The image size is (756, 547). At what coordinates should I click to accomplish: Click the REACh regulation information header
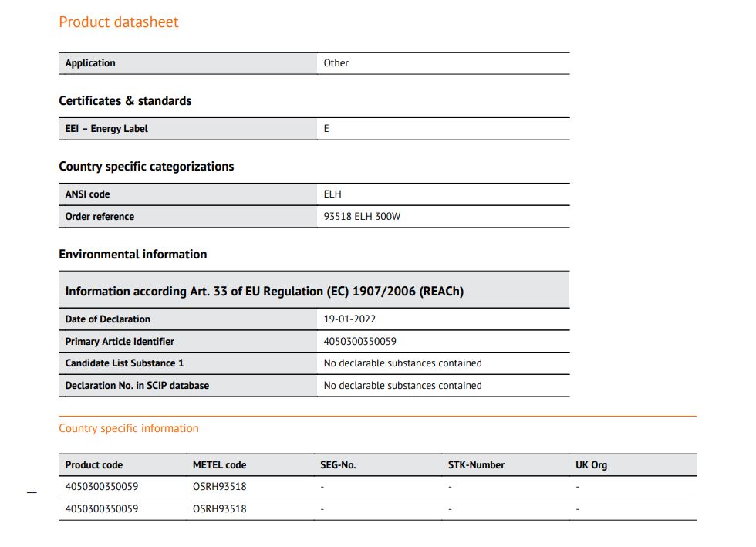click(265, 292)
